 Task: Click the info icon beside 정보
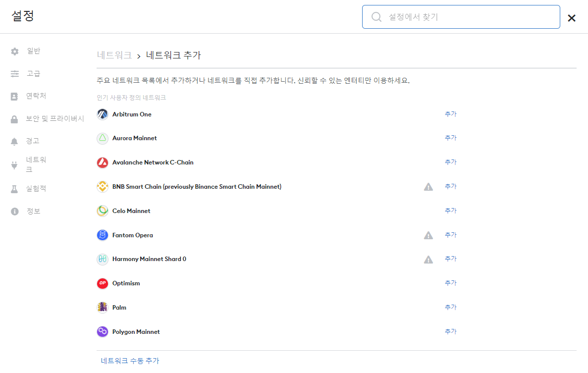(x=15, y=212)
